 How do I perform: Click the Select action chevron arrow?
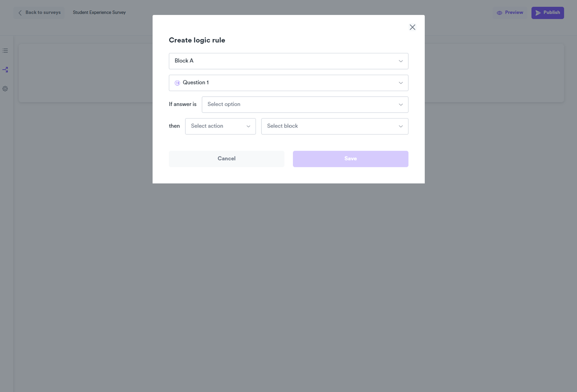(248, 126)
